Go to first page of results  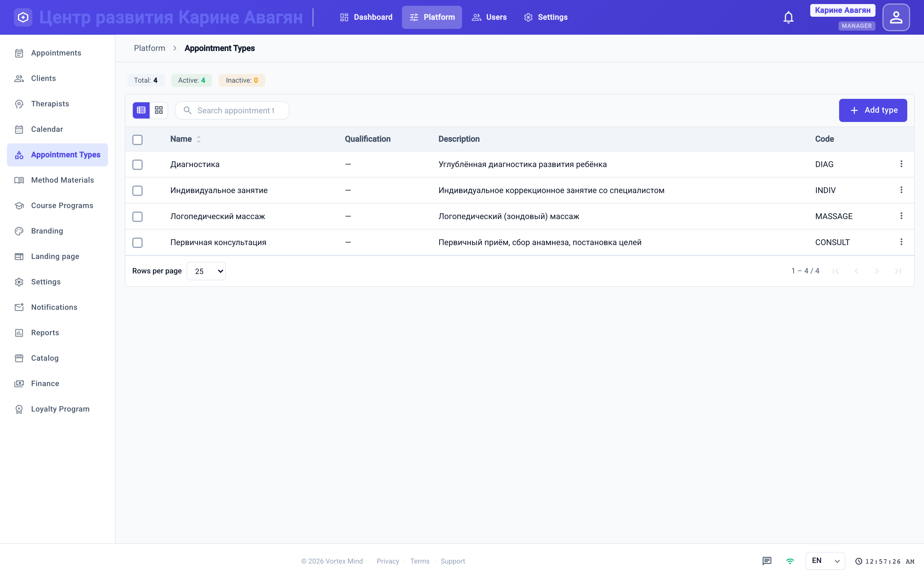tap(835, 271)
